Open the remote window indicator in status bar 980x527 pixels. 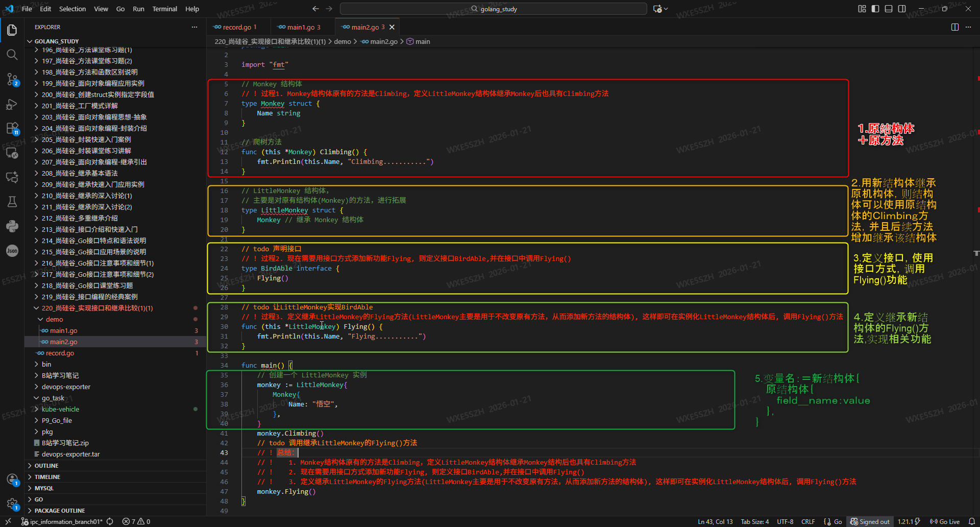click(x=8, y=521)
